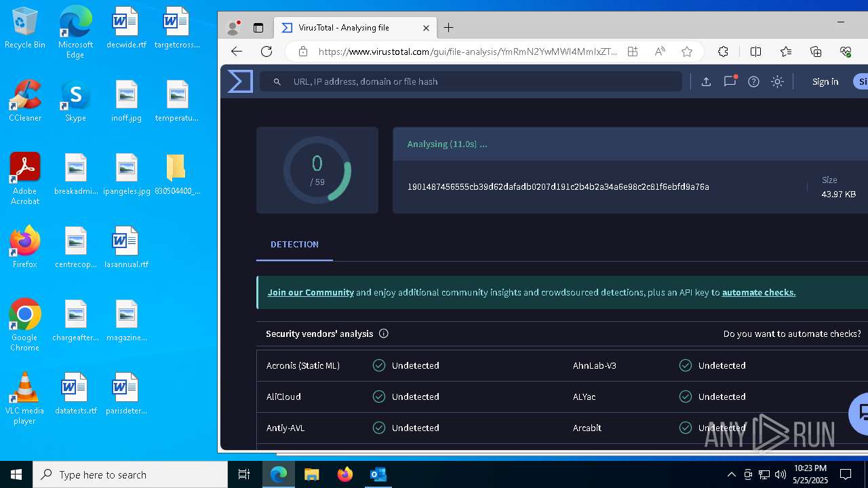
Task: Click the Read aloud icon in address bar
Action: pos(660,52)
